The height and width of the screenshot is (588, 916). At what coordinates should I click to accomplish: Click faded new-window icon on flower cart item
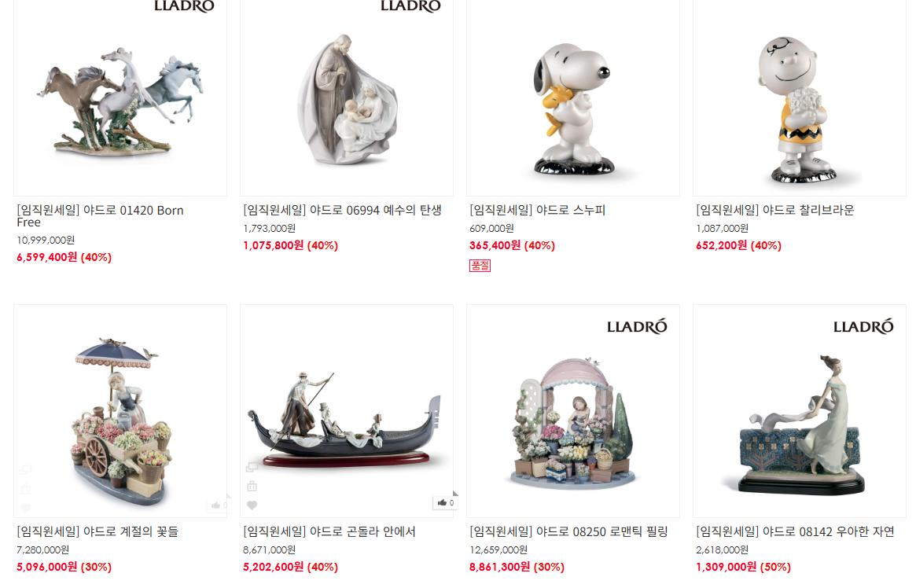pyautogui.click(x=25, y=469)
